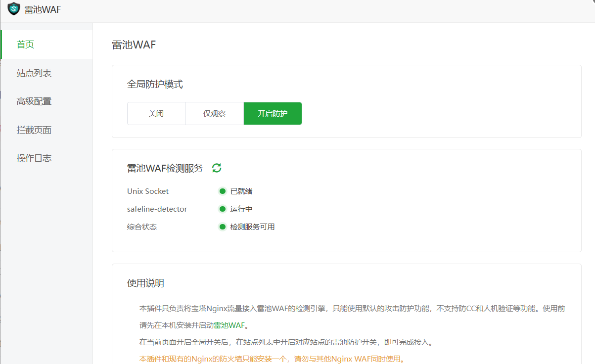Image resolution: width=595 pixels, height=364 pixels.
Task: Click the 雷池WAF shield logo icon
Action: click(14, 9)
